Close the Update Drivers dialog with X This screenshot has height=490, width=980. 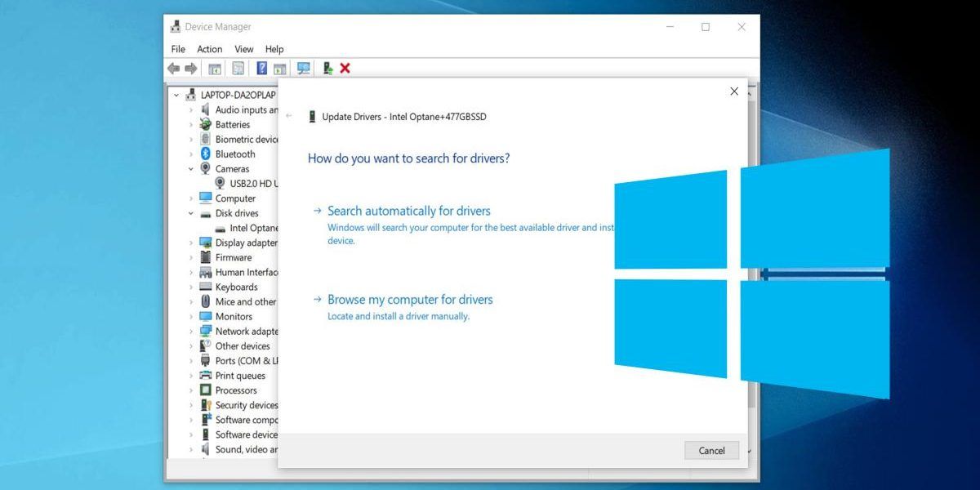click(734, 91)
